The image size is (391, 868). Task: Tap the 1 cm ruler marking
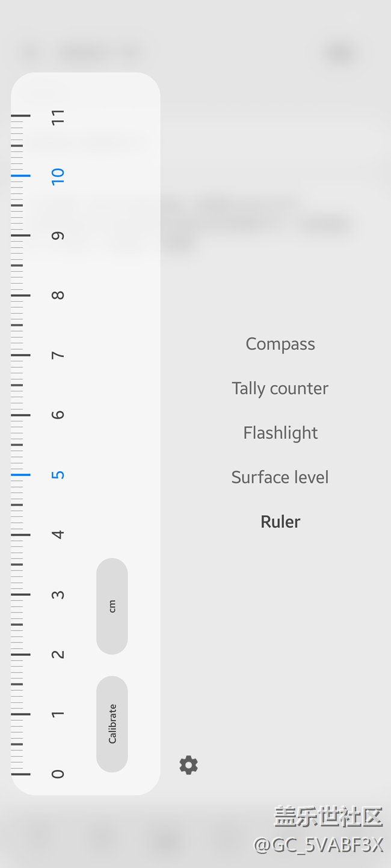pyautogui.click(x=58, y=714)
